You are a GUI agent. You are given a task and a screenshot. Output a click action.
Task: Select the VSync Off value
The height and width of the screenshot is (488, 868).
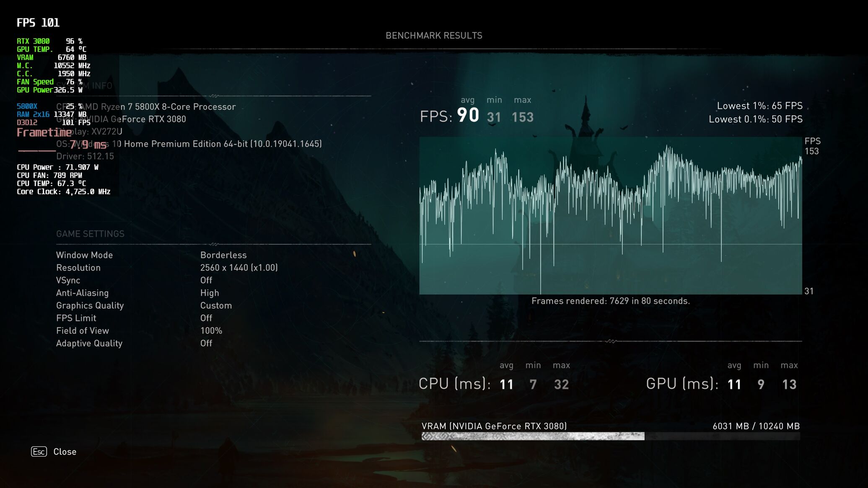coord(206,280)
